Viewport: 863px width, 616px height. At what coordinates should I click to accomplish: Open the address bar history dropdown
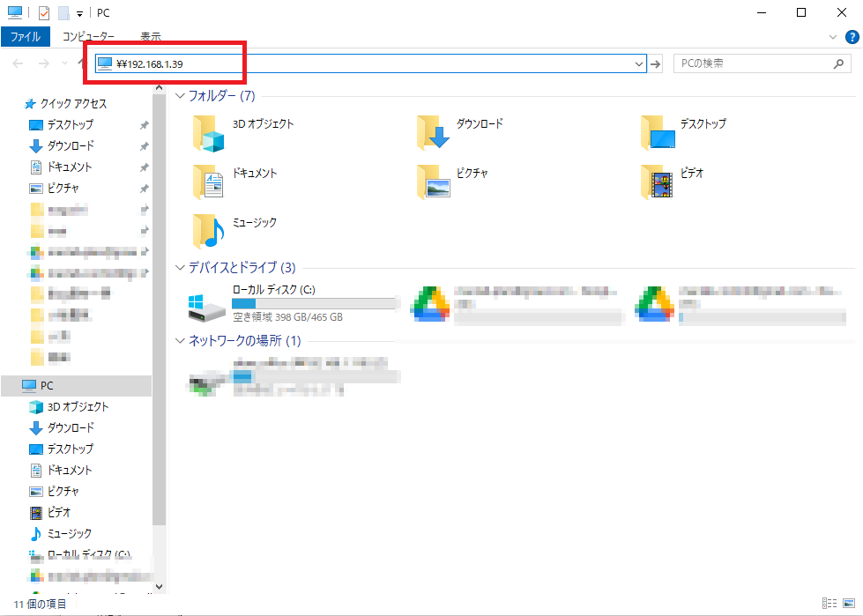tap(639, 63)
